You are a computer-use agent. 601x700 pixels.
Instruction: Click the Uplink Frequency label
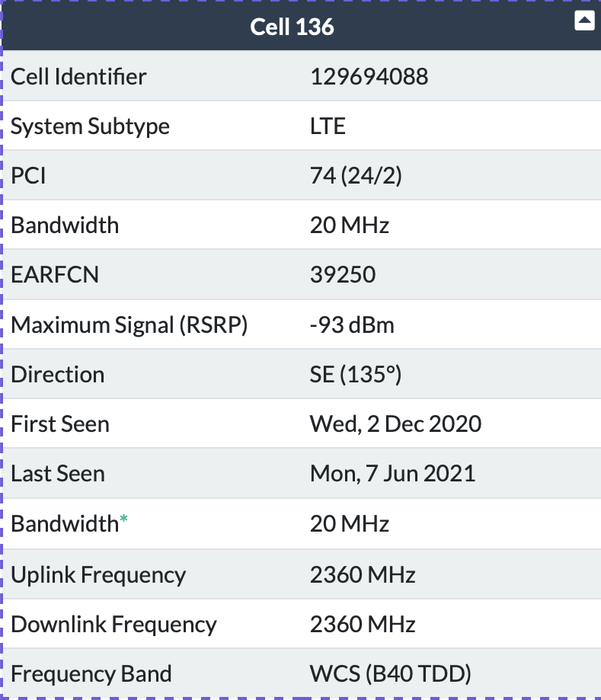pyautogui.click(x=98, y=574)
